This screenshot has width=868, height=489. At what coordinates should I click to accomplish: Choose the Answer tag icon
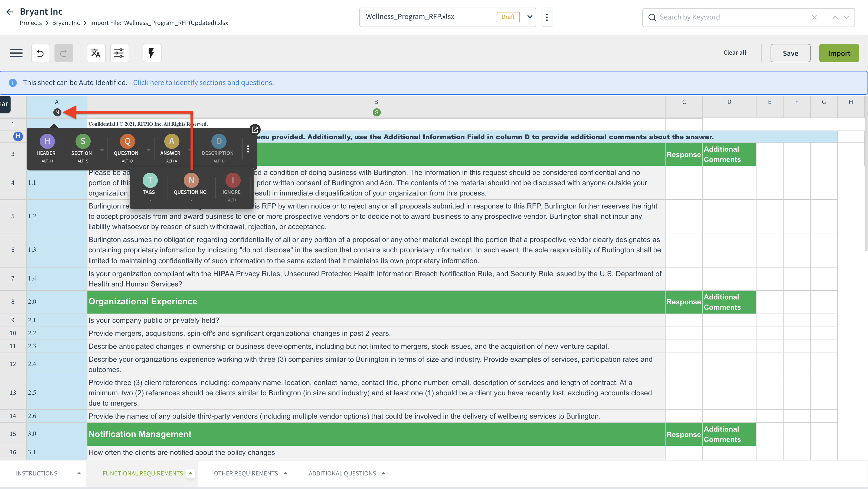[172, 141]
